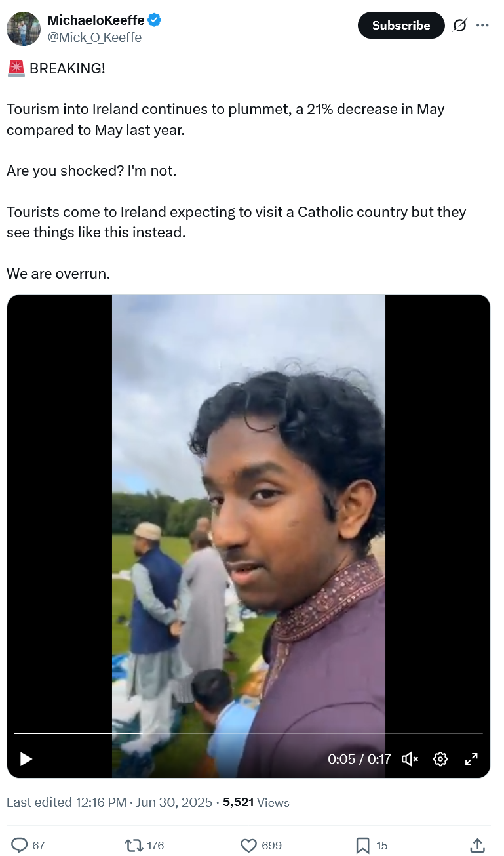The height and width of the screenshot is (856, 504).
Task: Like the post with heart icon
Action: pos(249,845)
